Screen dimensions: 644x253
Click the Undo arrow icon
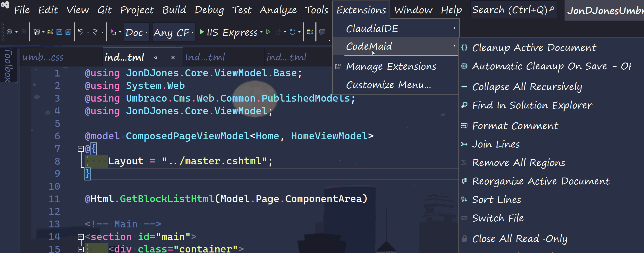81,32
